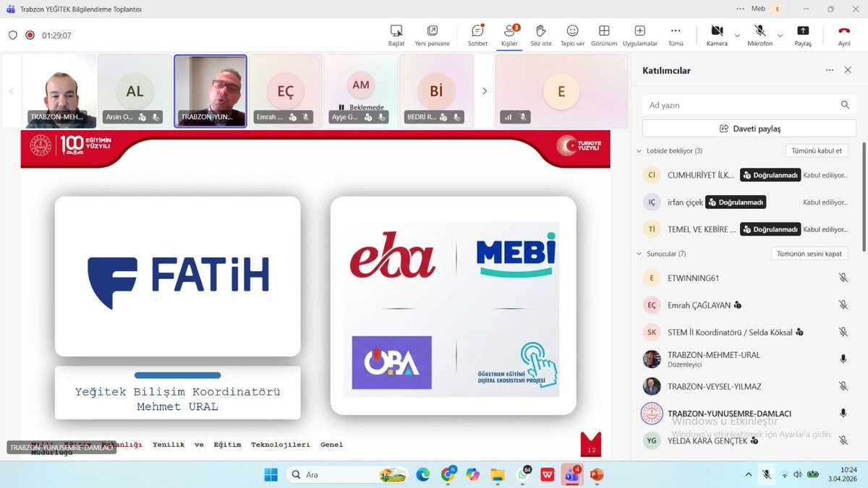Click TRABZON-VEYSEL-YILMAZ muted microphone icon

(x=843, y=386)
